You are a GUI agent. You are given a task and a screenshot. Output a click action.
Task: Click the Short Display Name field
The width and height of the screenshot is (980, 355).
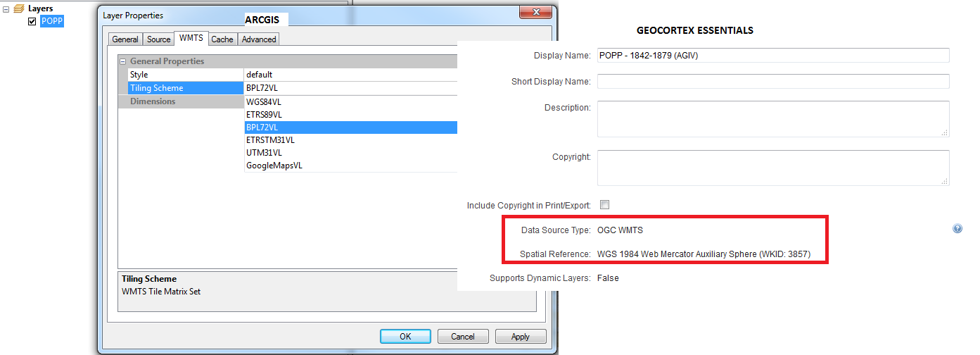tap(773, 81)
